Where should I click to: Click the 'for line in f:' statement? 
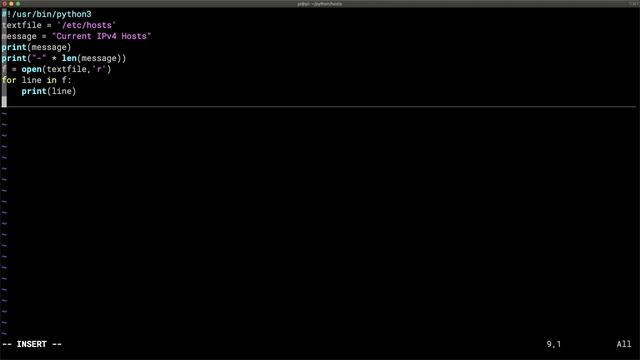[x=36, y=80]
